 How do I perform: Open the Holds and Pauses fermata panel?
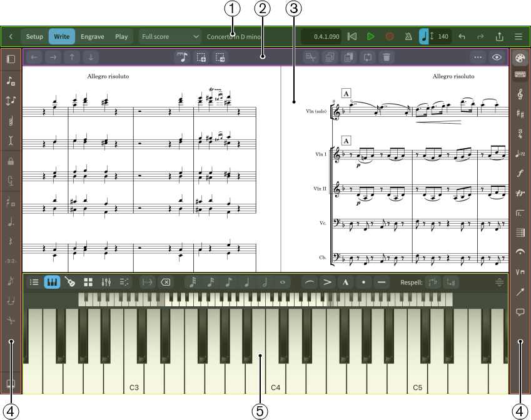[520, 252]
